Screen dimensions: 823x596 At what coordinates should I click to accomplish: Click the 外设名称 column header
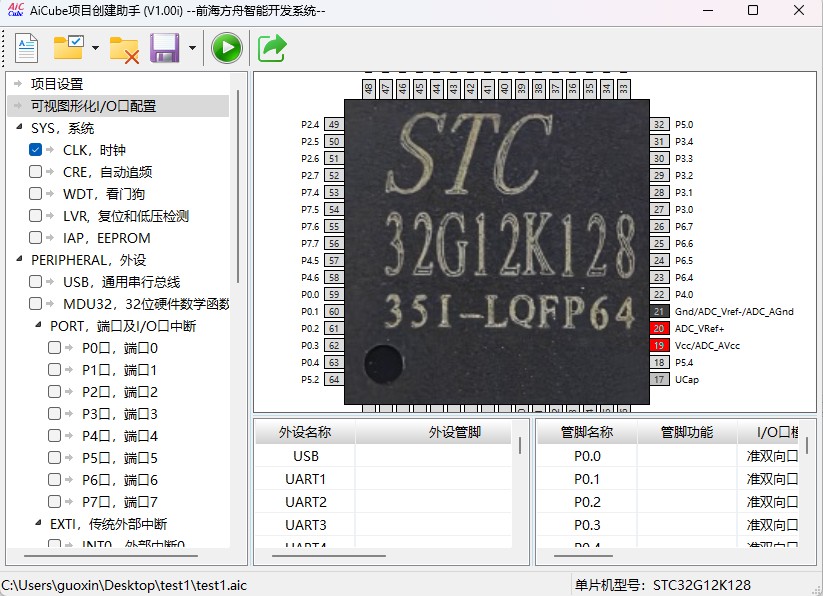[305, 432]
